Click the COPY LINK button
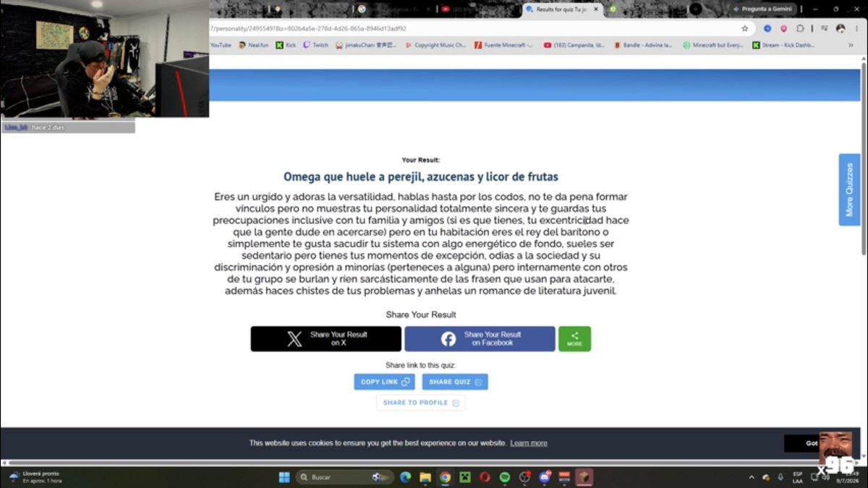The width and height of the screenshot is (868, 488). 385,382
